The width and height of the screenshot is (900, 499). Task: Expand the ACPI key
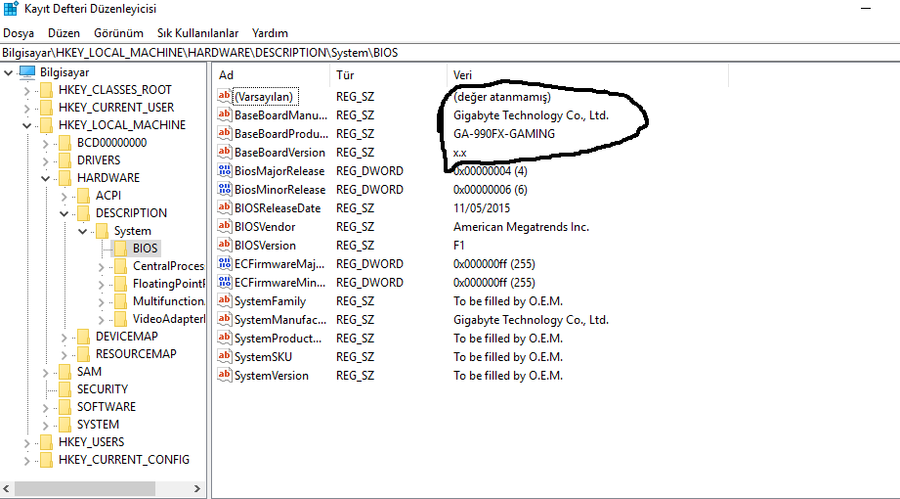click(64, 196)
